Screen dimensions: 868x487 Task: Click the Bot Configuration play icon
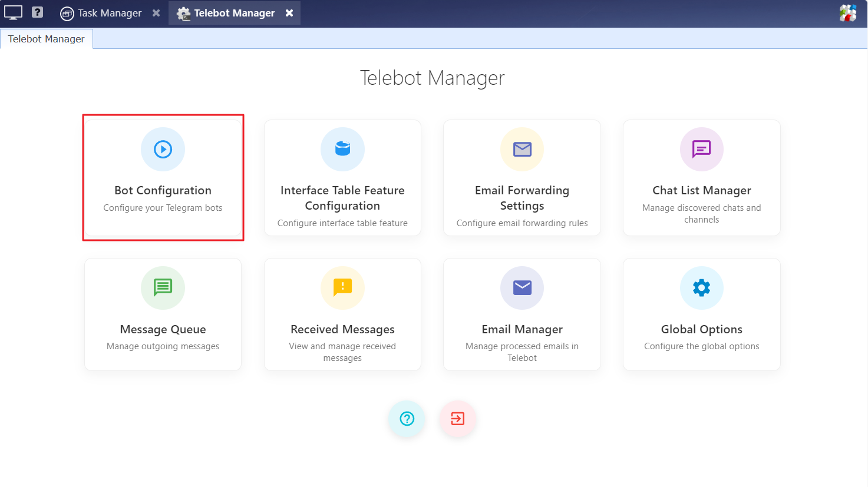163,149
